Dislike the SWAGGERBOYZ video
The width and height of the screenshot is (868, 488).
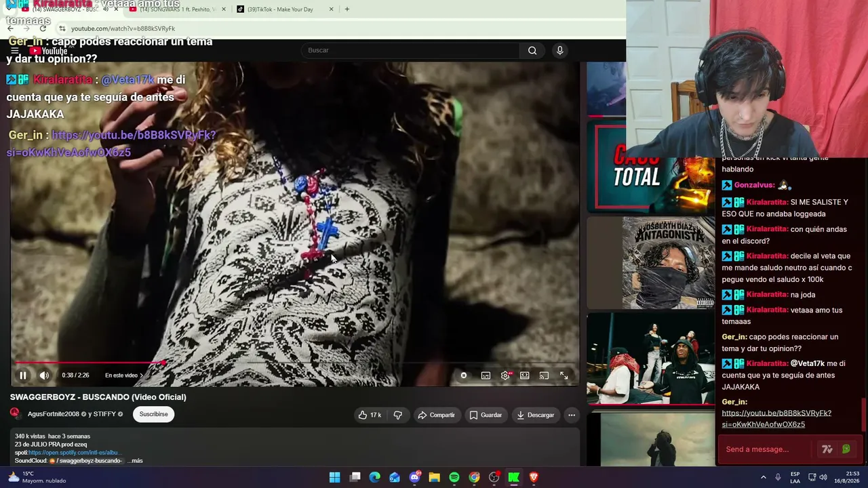click(x=398, y=415)
